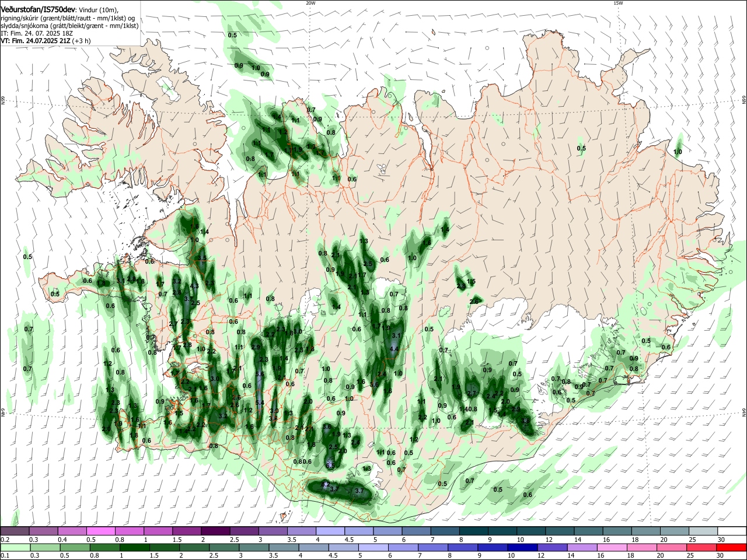
Task: Click the 12 swatch in upper legend row
Action: [558, 531]
